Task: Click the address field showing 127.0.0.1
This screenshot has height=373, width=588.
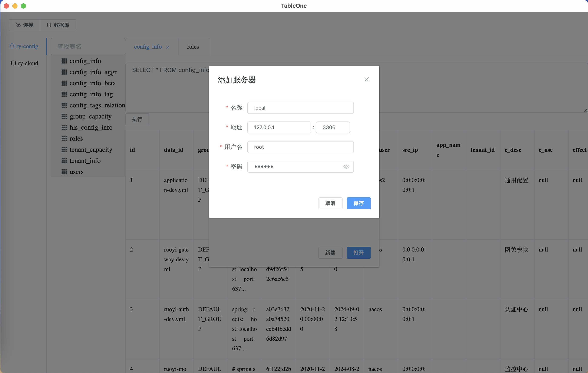Action: (279, 127)
